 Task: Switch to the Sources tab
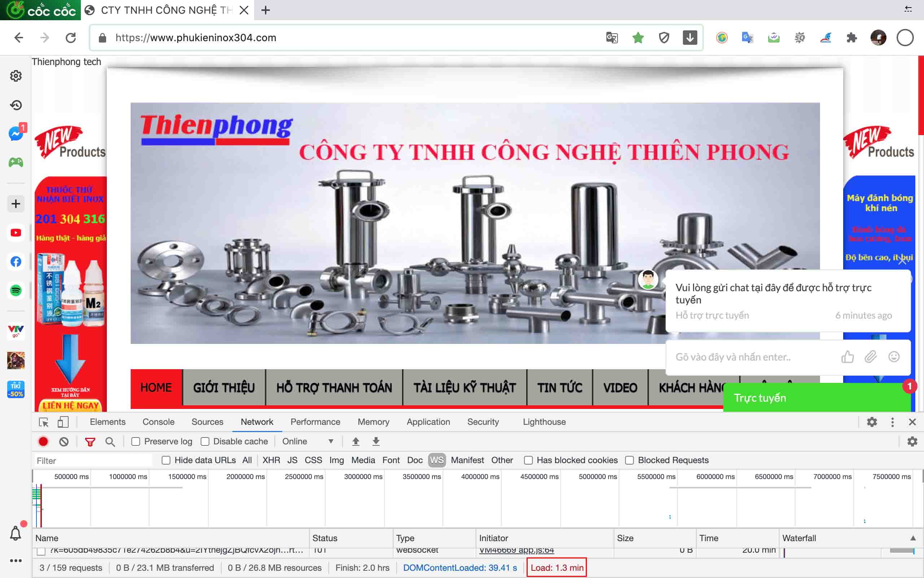coord(207,422)
